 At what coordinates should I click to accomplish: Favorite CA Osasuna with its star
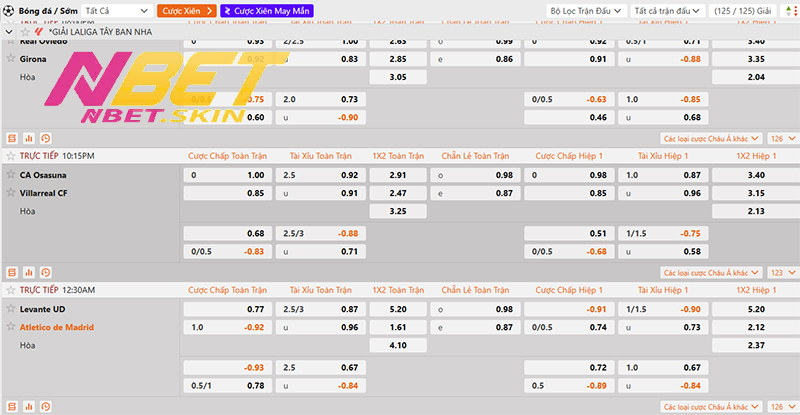tap(11, 175)
